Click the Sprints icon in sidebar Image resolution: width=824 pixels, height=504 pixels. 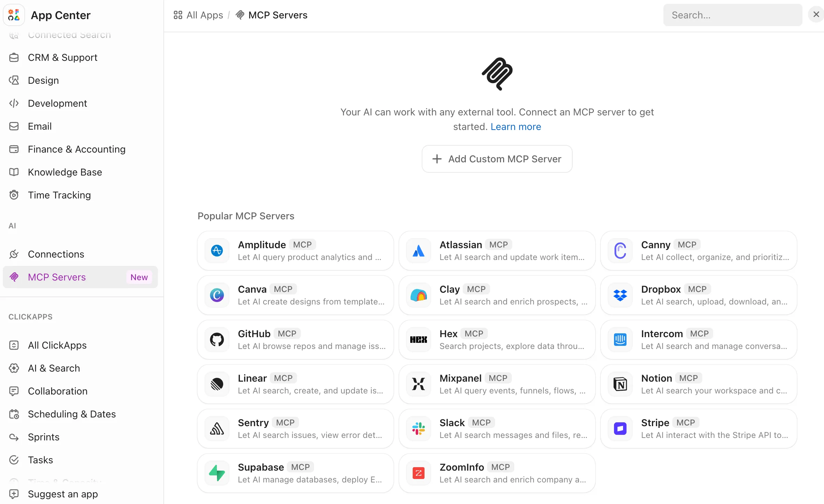14,437
